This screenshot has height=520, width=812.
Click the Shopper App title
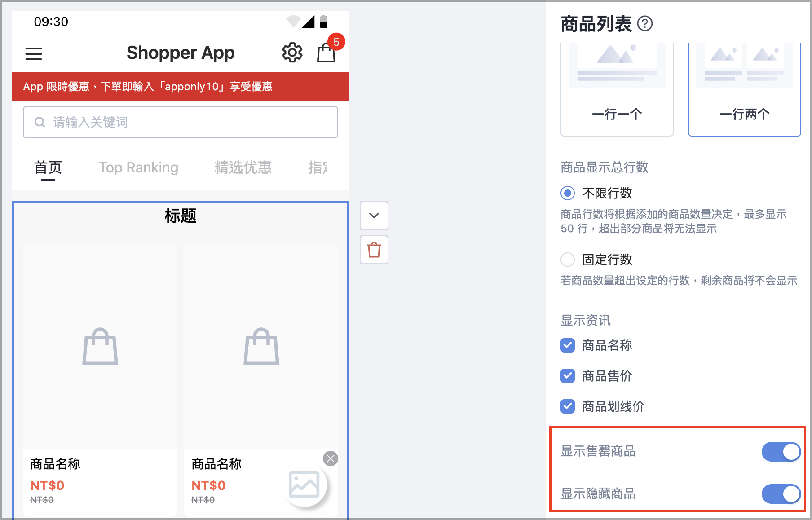(181, 53)
